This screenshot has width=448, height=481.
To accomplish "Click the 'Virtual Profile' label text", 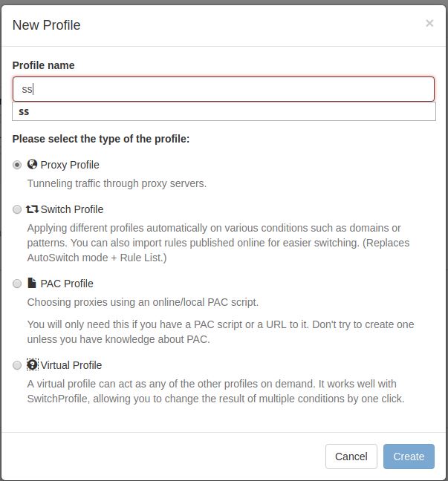I will (x=71, y=365).
